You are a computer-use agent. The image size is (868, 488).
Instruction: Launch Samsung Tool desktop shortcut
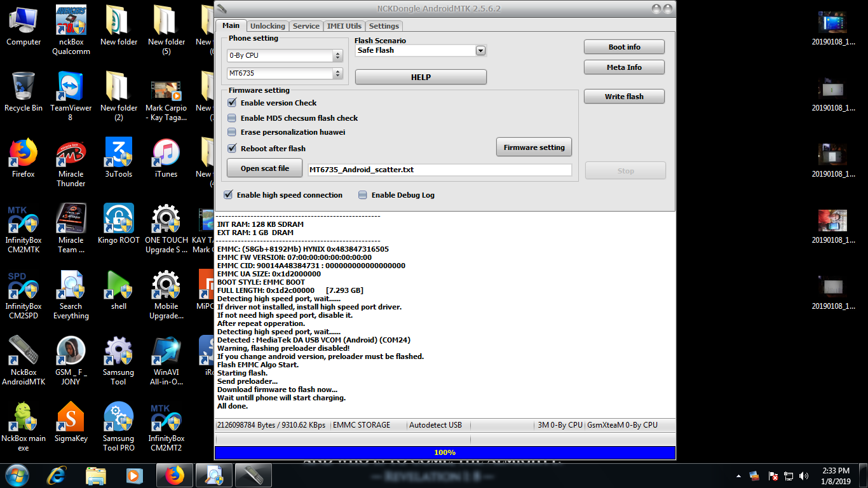119,360
